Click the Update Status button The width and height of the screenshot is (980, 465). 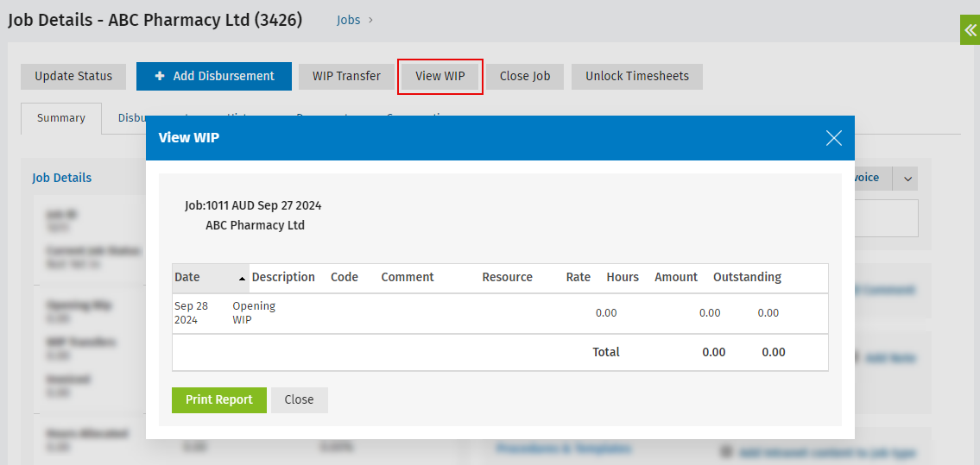73,76
